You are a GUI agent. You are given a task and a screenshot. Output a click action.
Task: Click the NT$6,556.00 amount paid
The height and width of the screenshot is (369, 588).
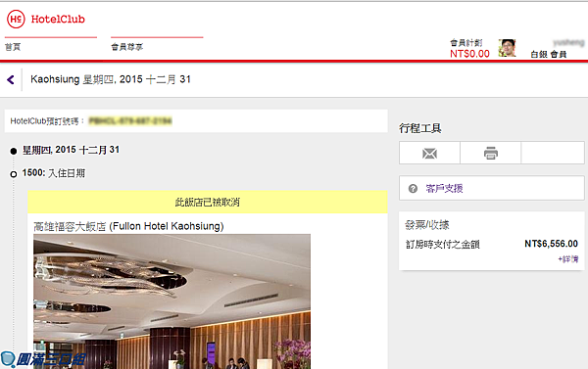click(551, 244)
